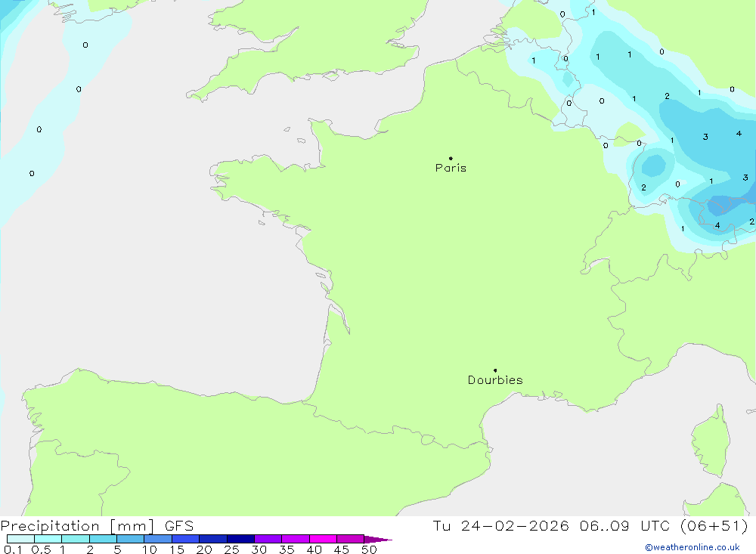The width and height of the screenshot is (756, 554).
Task: Click the legend scale label '45'
Action: (x=342, y=549)
